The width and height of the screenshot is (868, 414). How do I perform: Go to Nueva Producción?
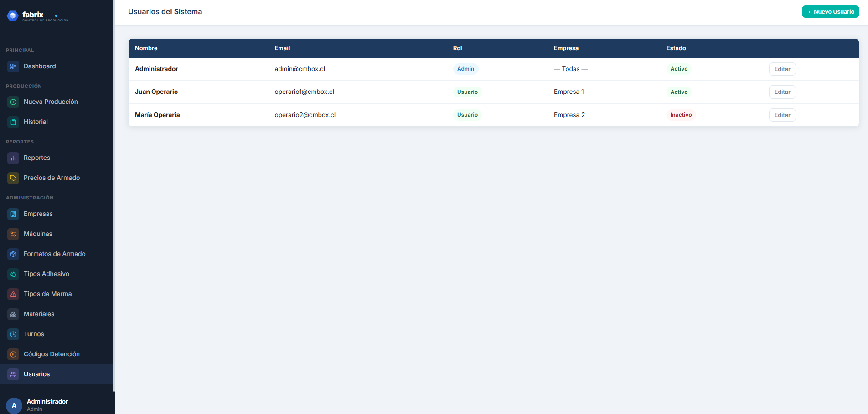point(56,102)
